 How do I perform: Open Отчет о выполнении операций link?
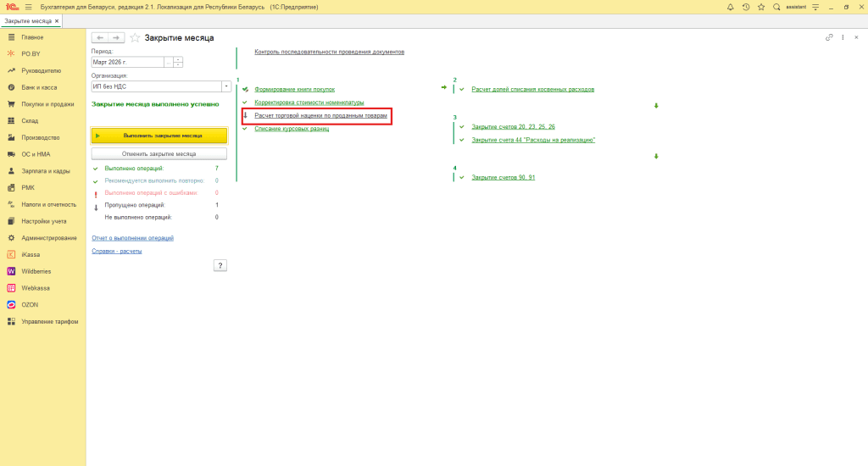coord(133,238)
